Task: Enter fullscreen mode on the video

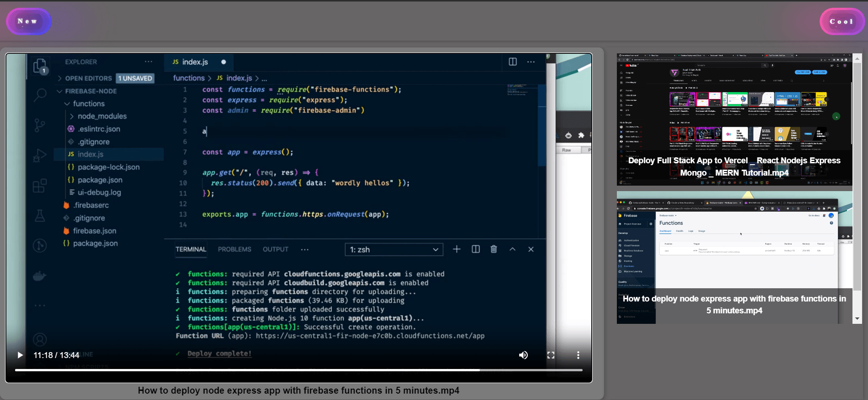Action: tap(551, 355)
